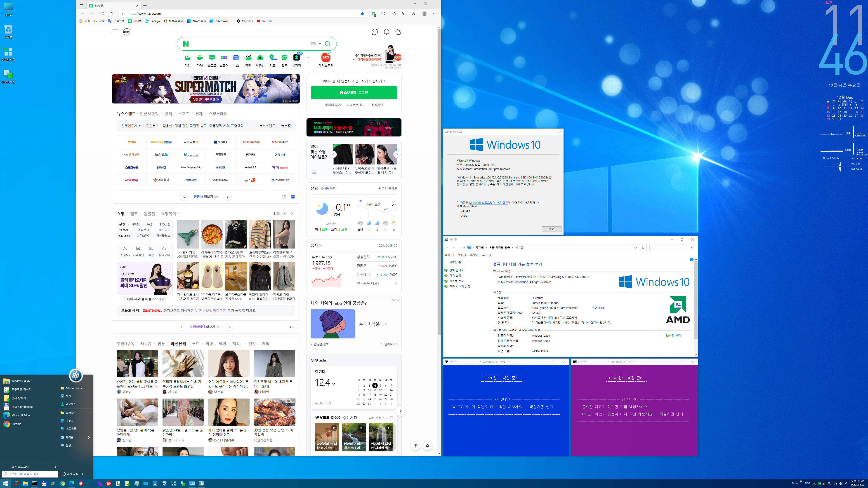Open Chrome from the taskbar

point(62,483)
